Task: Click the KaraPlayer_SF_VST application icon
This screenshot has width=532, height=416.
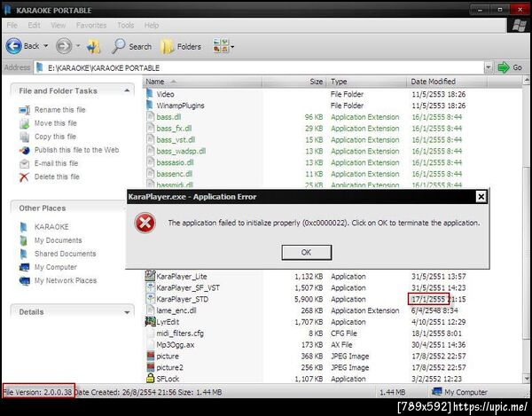Action: (x=151, y=287)
